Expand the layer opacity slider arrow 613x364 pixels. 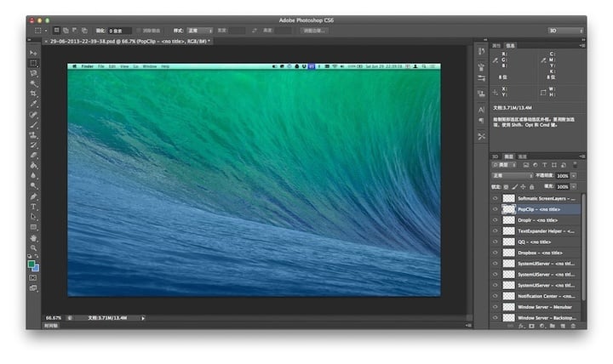[x=573, y=175]
